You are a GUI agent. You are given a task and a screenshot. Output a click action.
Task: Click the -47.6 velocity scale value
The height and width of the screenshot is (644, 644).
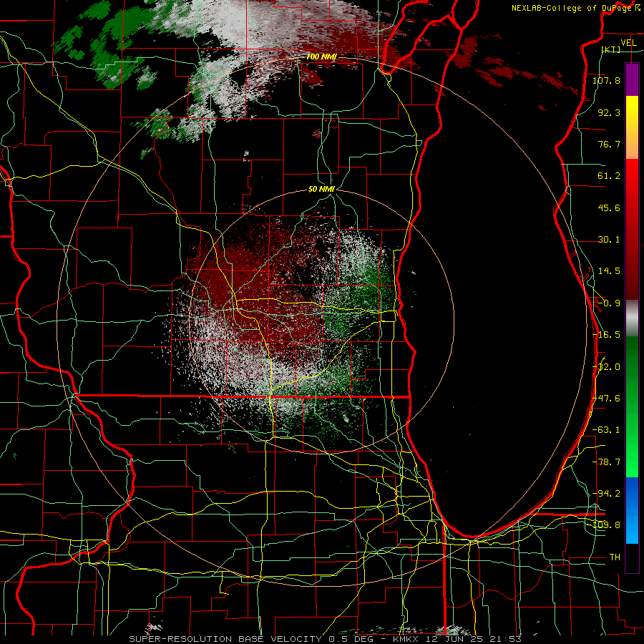pyautogui.click(x=606, y=399)
